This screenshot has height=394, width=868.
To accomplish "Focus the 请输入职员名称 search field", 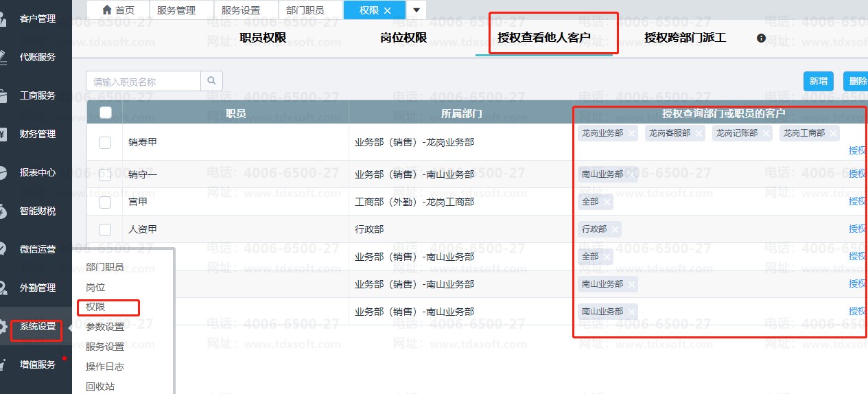I will (143, 82).
